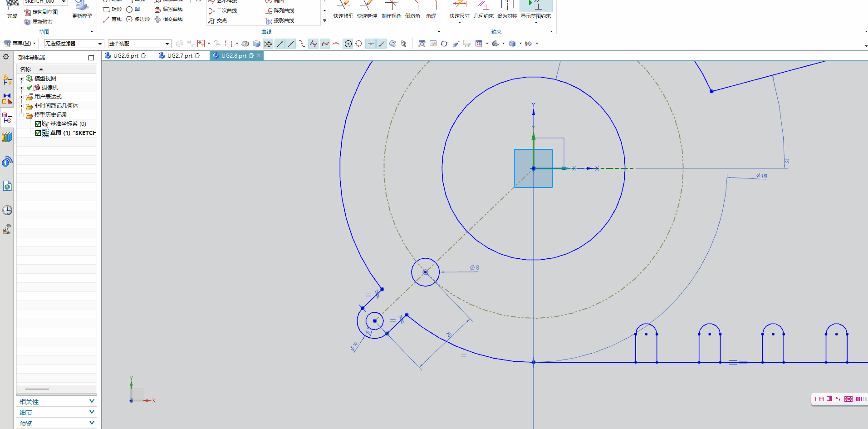Screen dimensions: 868x429
Task: Open the Reuse Library books icon
Action: pyautogui.click(x=7, y=137)
